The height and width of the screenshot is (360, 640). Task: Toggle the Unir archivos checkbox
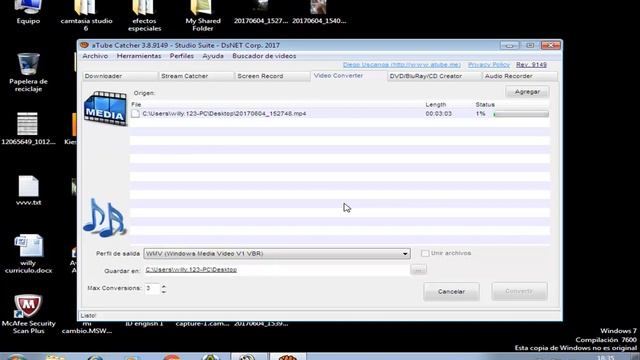pos(425,253)
